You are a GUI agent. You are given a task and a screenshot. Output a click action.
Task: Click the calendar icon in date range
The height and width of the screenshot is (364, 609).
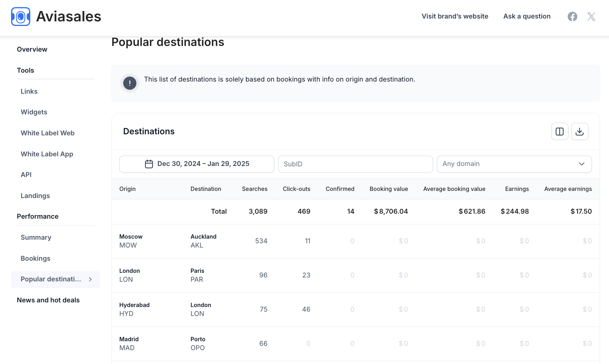pos(149,164)
